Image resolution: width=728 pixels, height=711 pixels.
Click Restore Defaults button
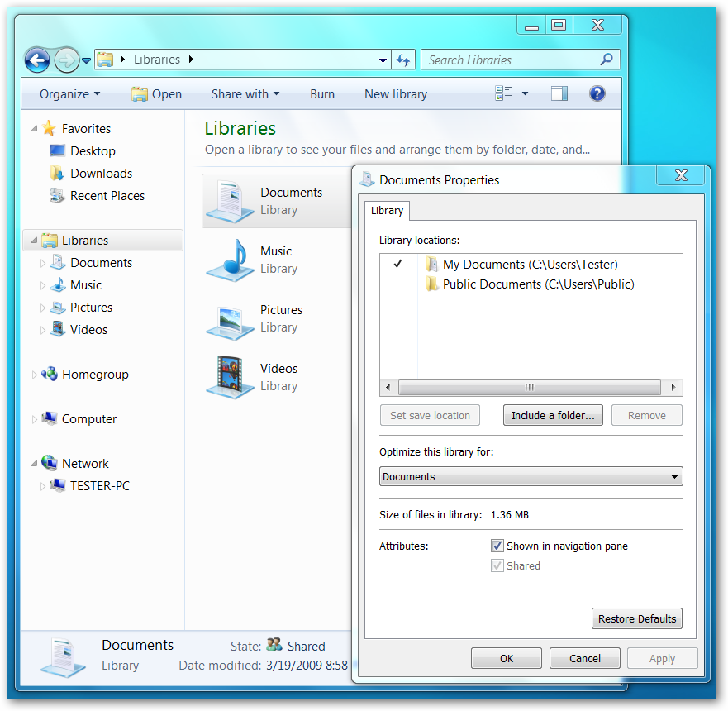637,618
